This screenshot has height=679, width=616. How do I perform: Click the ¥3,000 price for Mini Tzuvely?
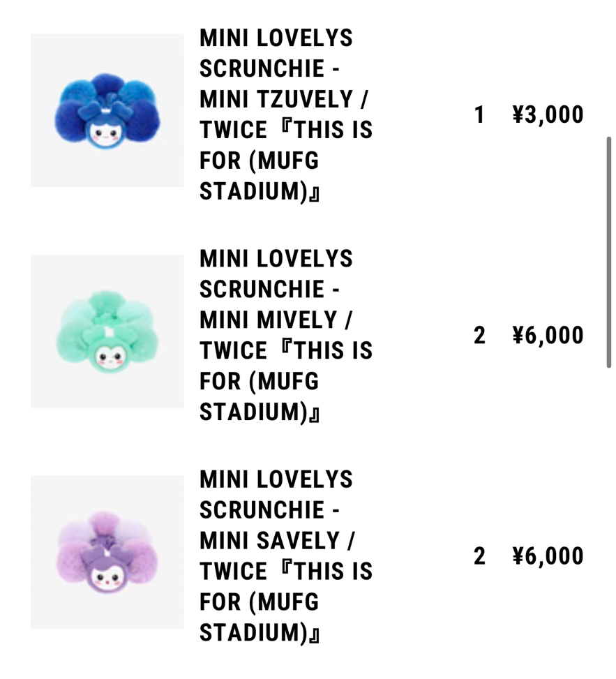(x=548, y=115)
